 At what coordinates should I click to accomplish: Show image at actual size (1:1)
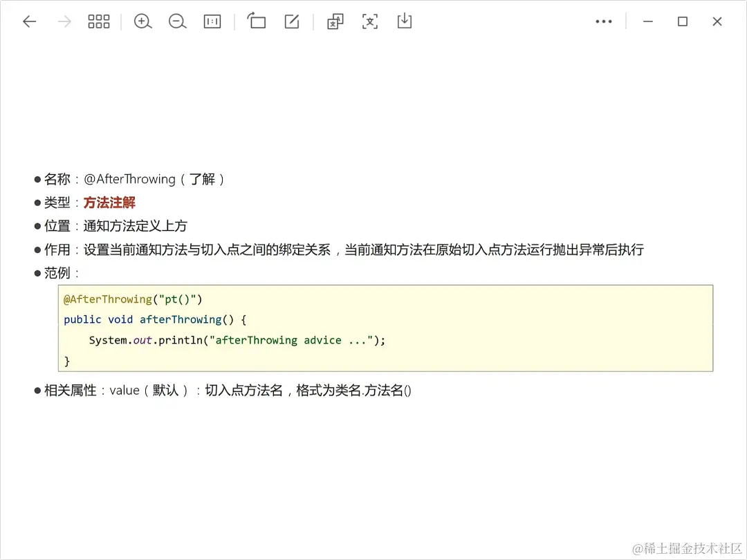(x=212, y=21)
